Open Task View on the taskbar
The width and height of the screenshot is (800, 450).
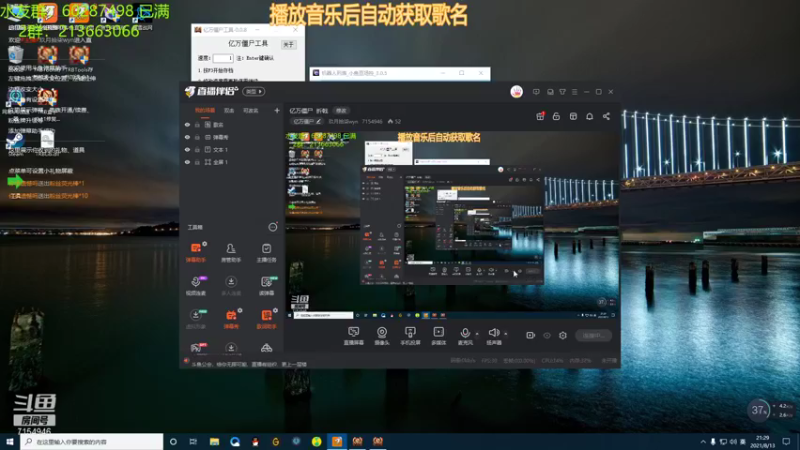tap(193, 441)
